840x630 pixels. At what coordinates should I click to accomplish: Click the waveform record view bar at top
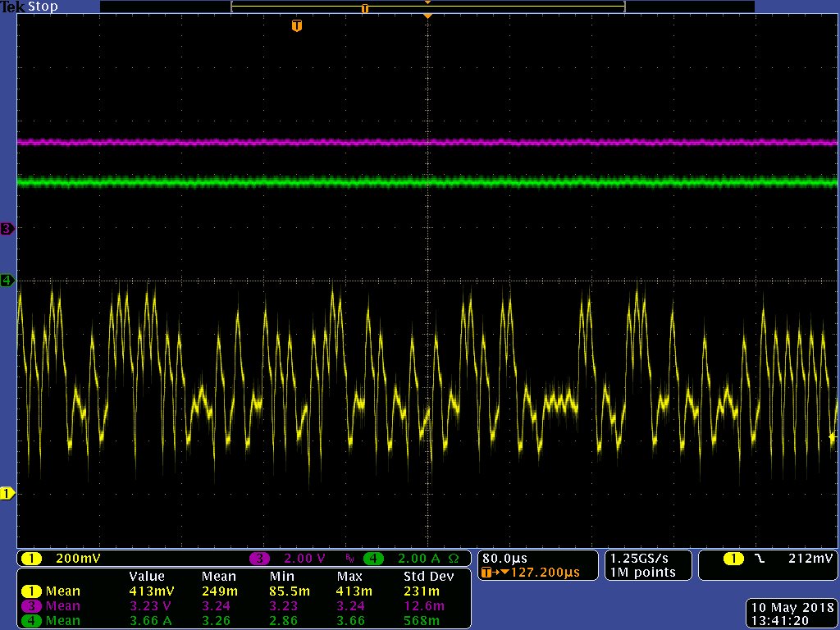coord(427,7)
